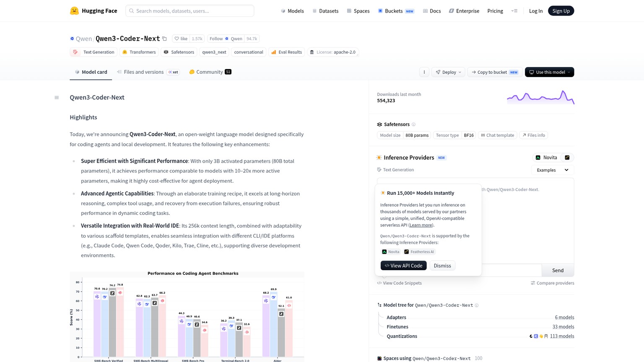Open Docs in the navigation
Image resolution: width=644 pixels, height=362 pixels.
432,11
